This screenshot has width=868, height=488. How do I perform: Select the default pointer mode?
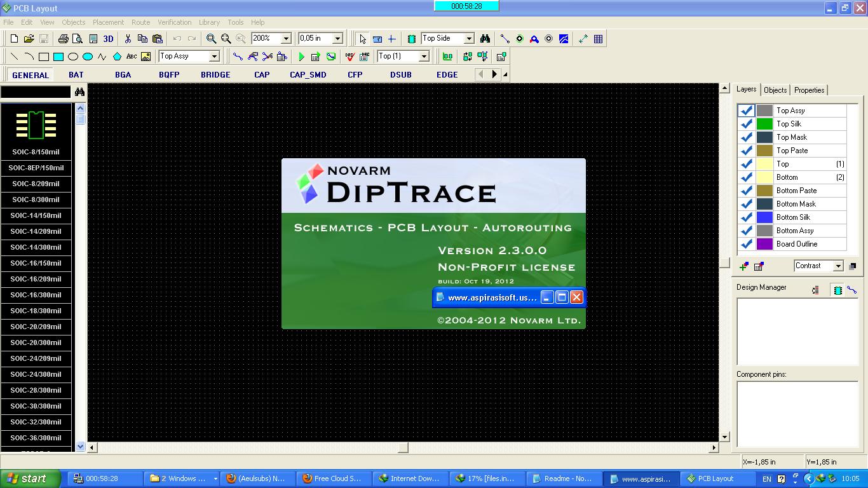click(362, 39)
